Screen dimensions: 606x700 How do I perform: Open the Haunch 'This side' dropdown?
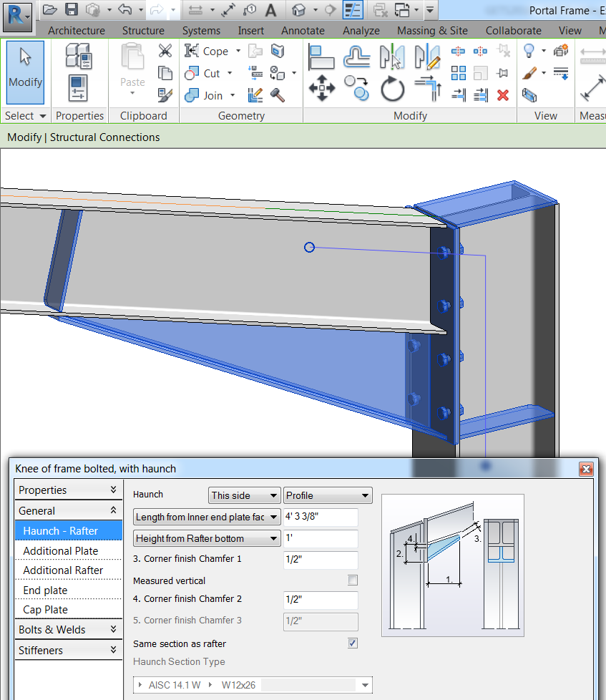[x=244, y=495]
